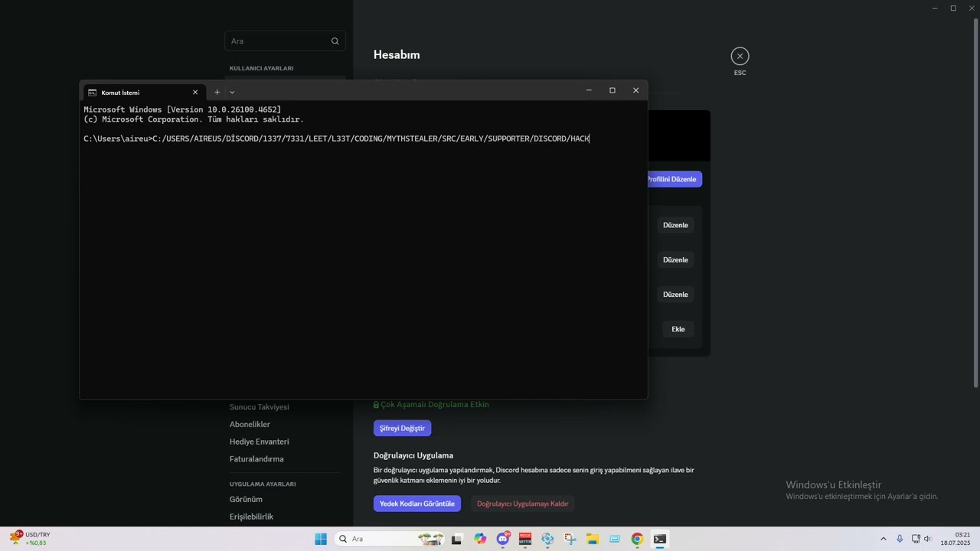Click the typed command path in the terminal

click(x=371, y=139)
